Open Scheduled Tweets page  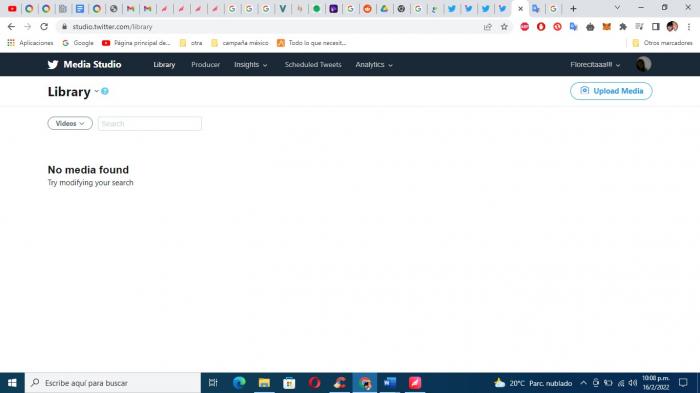point(313,65)
